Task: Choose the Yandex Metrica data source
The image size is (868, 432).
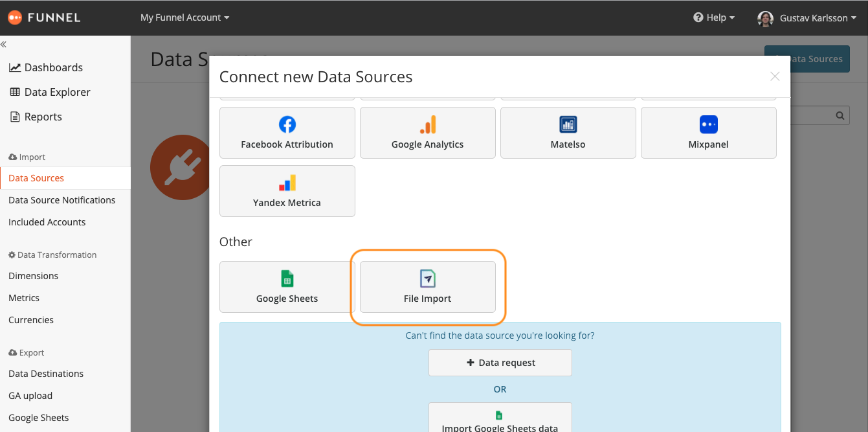Action: [x=287, y=191]
